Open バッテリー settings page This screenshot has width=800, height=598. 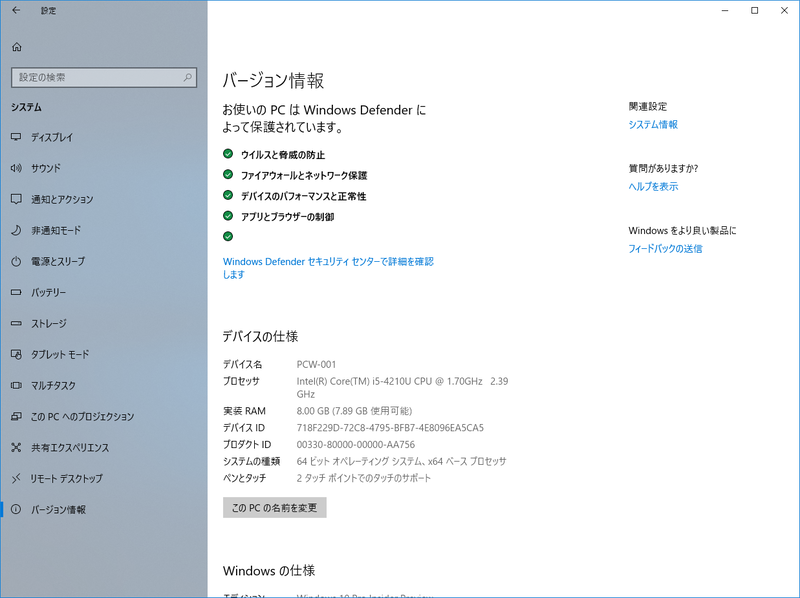(104, 292)
